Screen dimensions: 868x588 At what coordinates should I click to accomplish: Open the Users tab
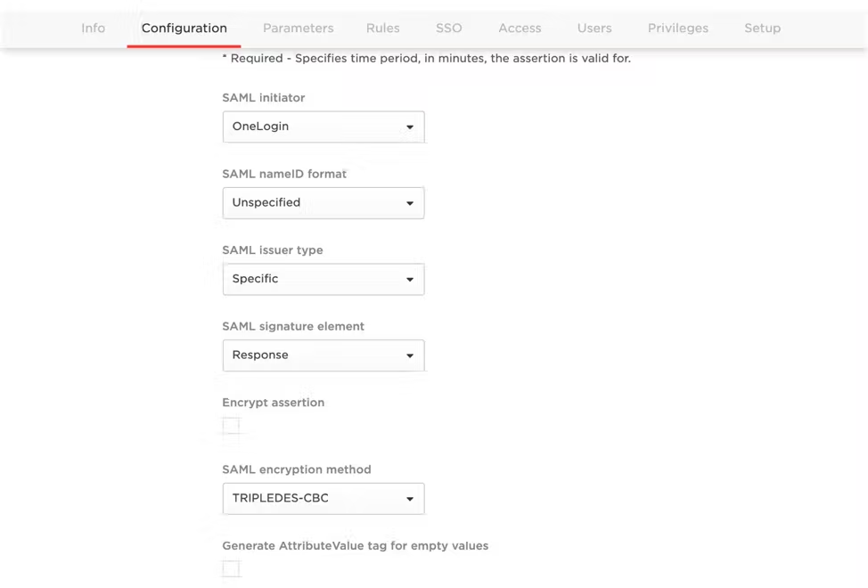tap(594, 29)
